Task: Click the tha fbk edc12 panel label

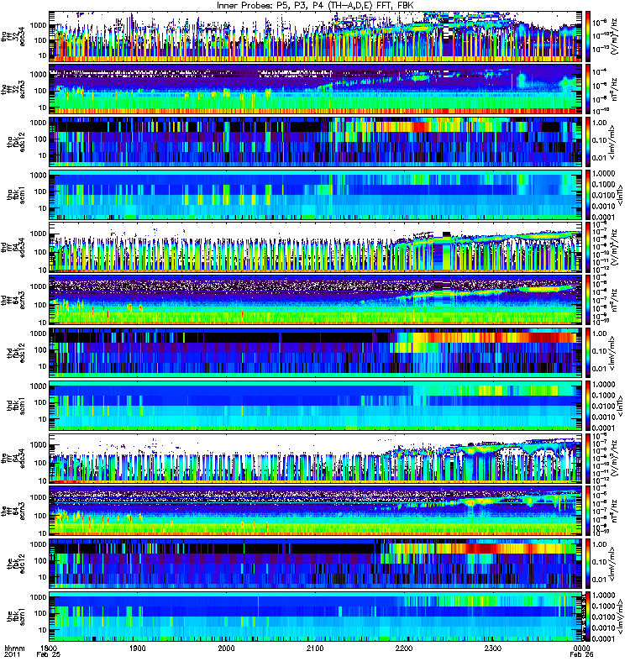Action: pyautogui.click(x=16, y=142)
